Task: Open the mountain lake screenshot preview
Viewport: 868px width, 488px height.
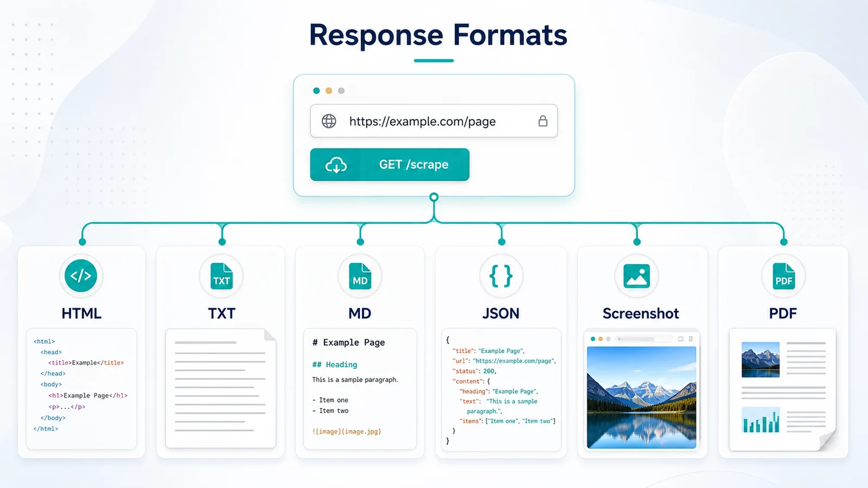Action: point(641,397)
